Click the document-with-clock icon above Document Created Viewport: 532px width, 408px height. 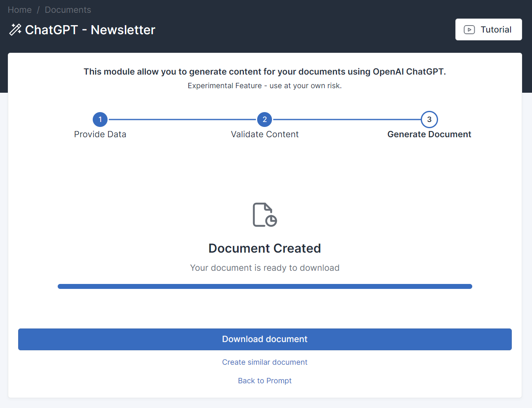tap(265, 215)
